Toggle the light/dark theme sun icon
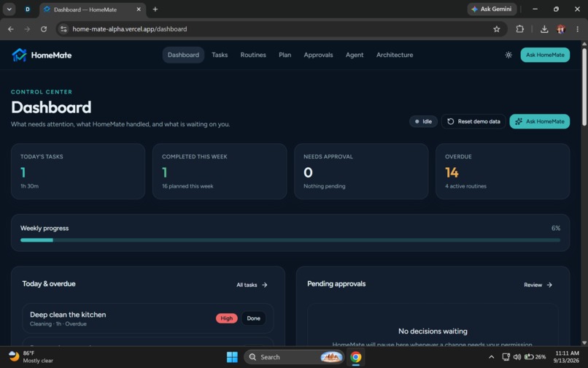Screen dimensions: 588x368 (x=508, y=55)
